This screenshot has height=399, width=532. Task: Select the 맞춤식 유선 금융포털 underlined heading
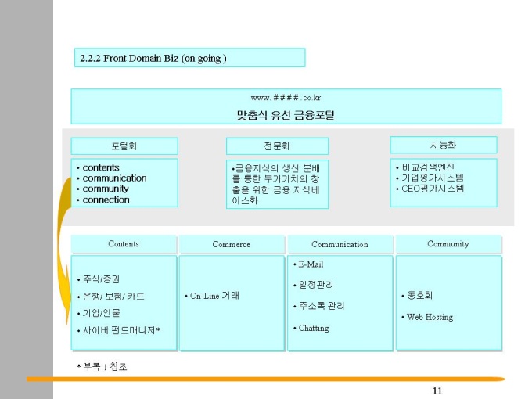pos(286,115)
